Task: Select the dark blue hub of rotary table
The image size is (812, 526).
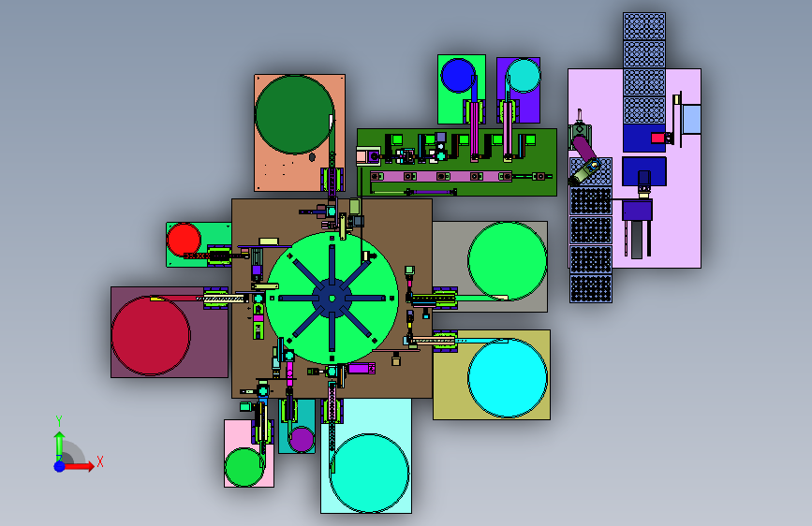Action: pyautogui.click(x=332, y=299)
